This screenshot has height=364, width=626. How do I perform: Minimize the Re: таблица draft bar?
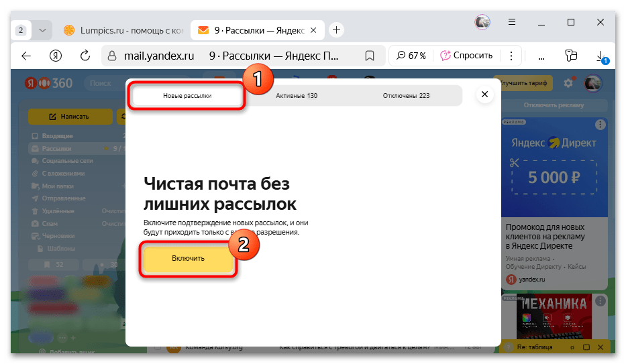click(x=572, y=348)
